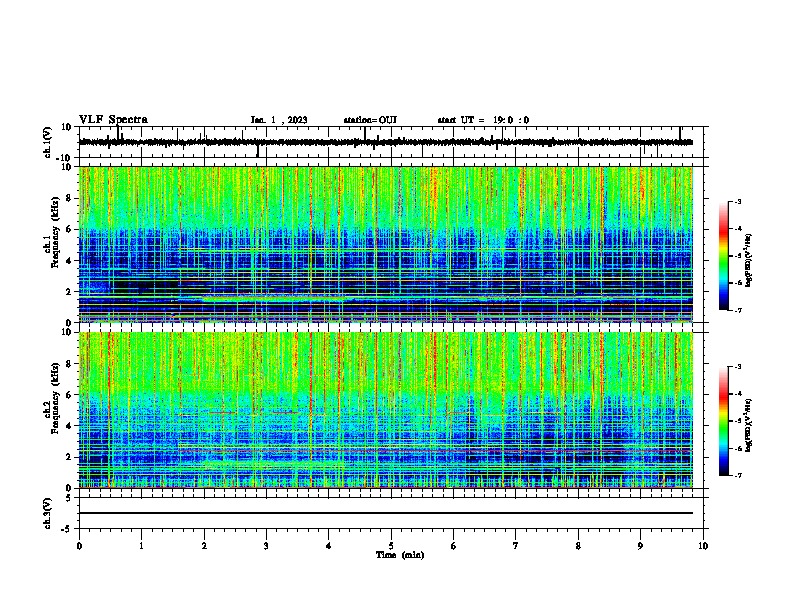Click the ch.1 color scale "log(PSD)" unit label
792x612 pixels.
(749, 260)
